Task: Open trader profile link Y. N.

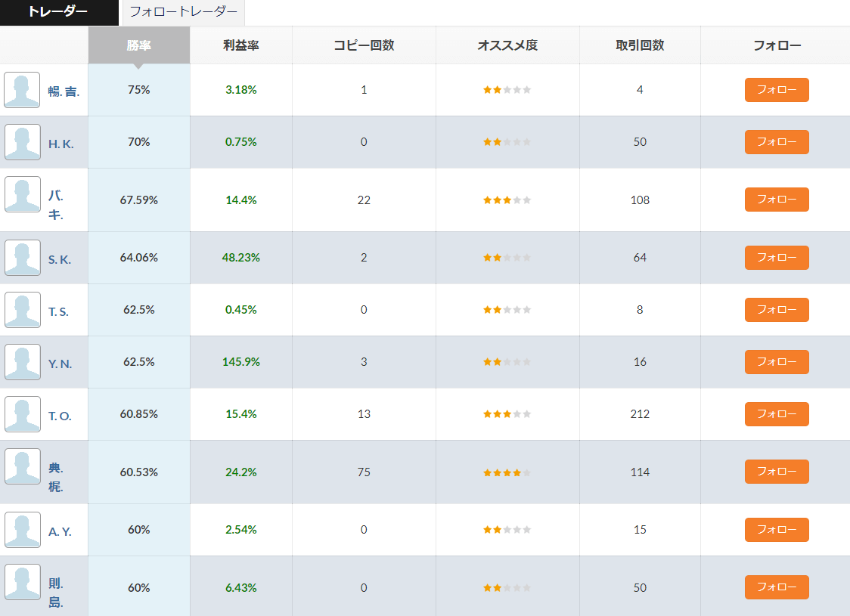Action: [x=60, y=364]
